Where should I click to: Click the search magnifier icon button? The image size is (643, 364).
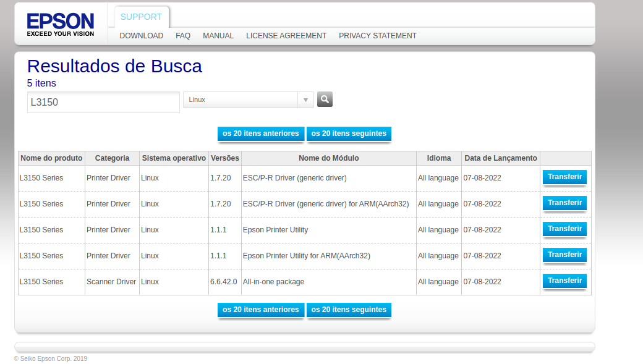click(325, 99)
